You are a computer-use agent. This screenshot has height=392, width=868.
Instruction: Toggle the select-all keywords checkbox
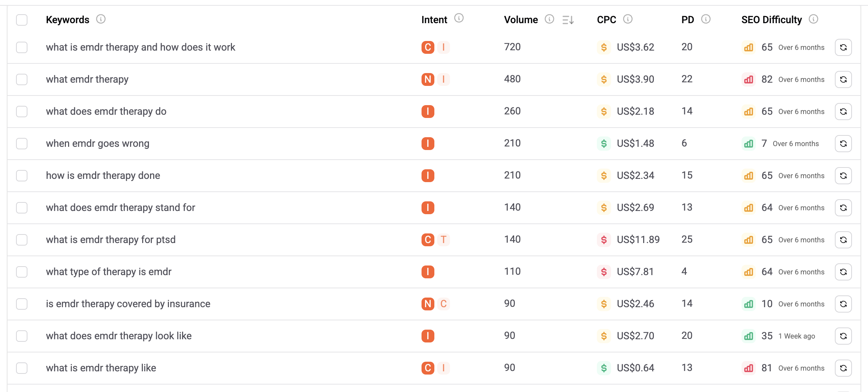[x=22, y=20]
